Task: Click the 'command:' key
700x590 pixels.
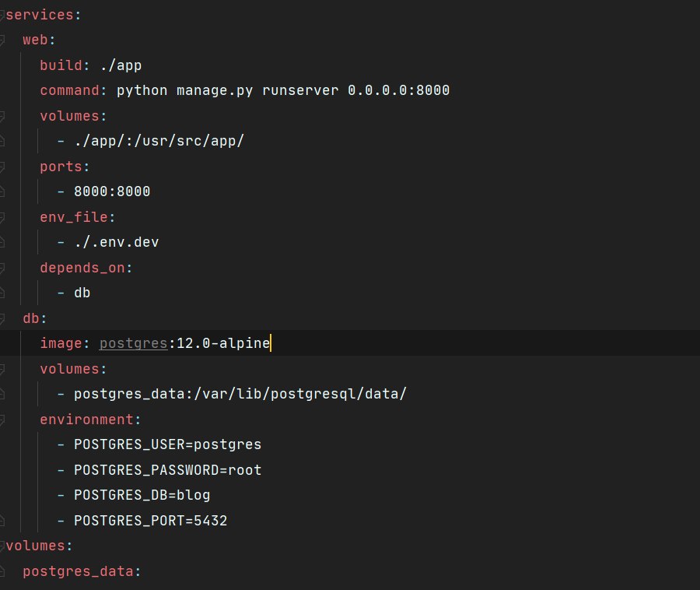Action: tap(74, 90)
